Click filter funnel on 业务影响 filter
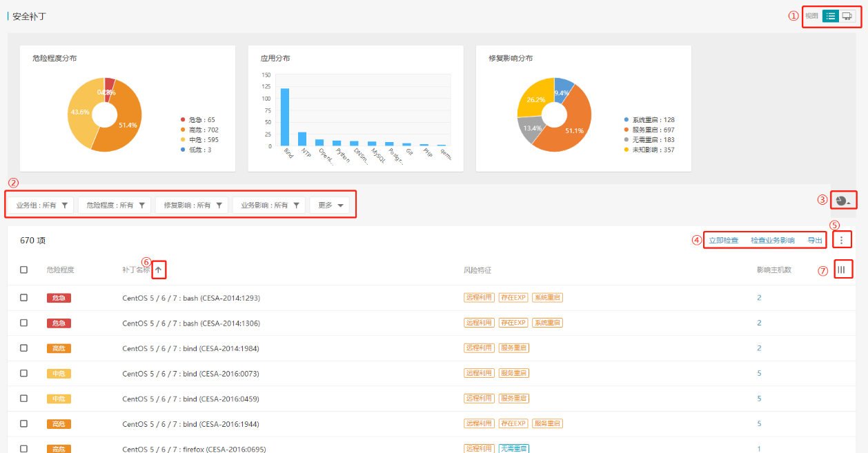Viewport: 868px width, 453px height. [x=296, y=205]
